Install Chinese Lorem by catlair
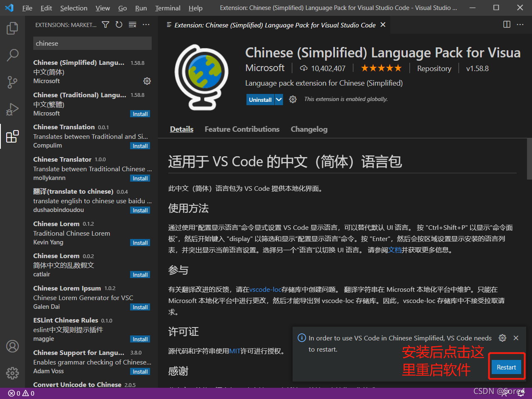 point(140,275)
